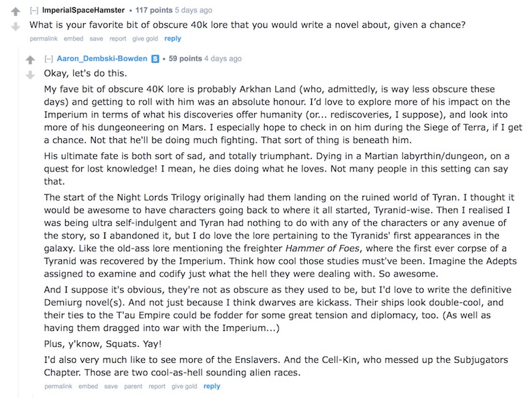
Task: Give gold to ImperialSpaceHamster's comment
Action: tap(145, 39)
